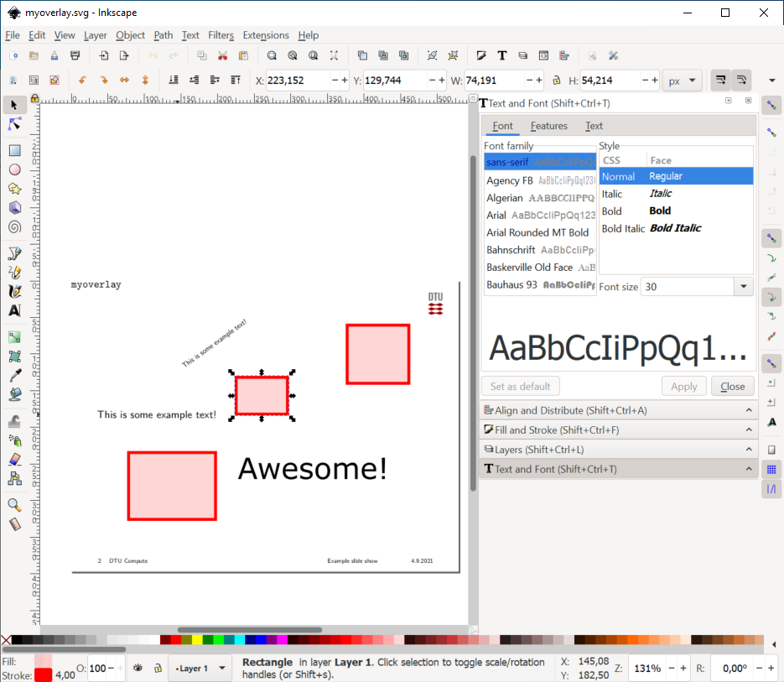The width and height of the screenshot is (784, 682).
Task: Open Text and Font dialog from toolbar
Action: click(x=501, y=55)
